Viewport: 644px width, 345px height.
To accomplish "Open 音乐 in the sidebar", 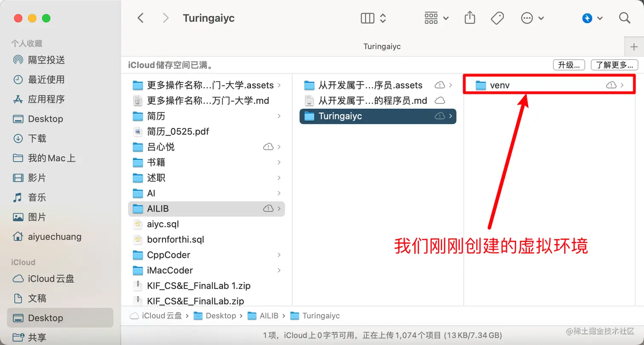I will click(60, 197).
